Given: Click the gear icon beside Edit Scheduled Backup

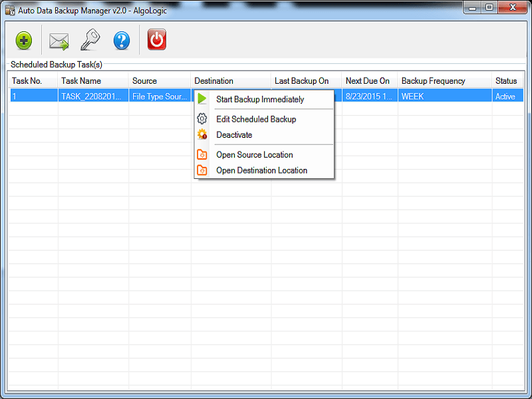Looking at the screenshot, I should [203, 119].
